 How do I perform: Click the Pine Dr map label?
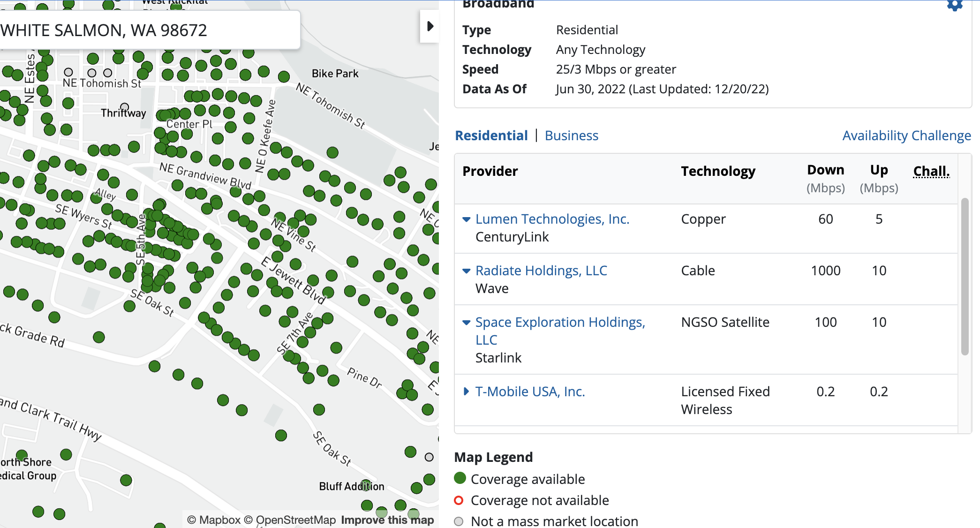(364, 378)
